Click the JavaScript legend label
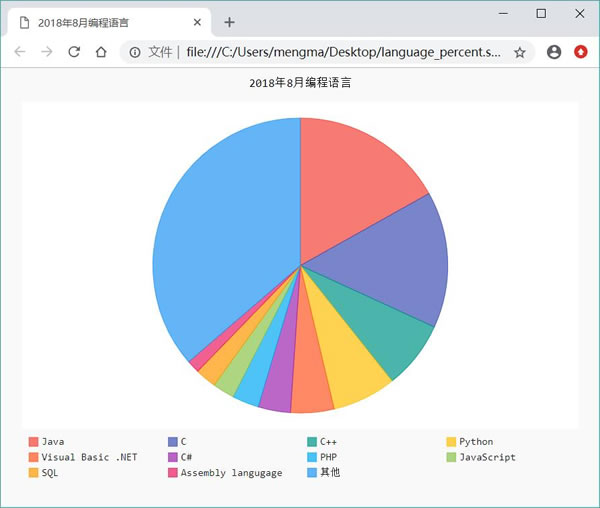Viewport: 600px width, 508px height. click(487, 458)
